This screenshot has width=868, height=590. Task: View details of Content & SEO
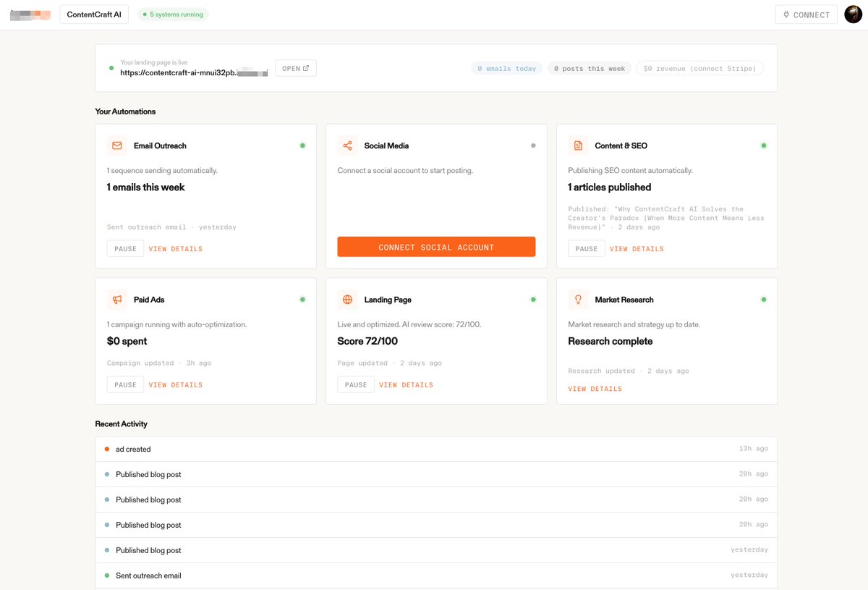[637, 249]
